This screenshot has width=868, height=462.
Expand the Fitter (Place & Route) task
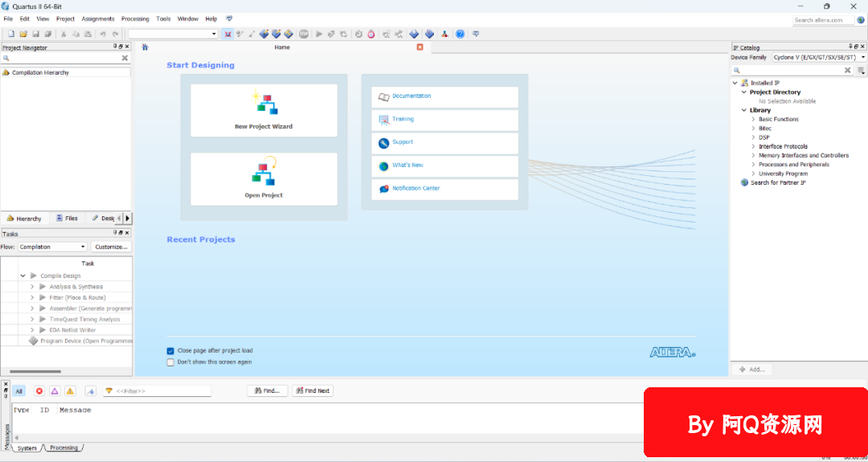tap(32, 297)
